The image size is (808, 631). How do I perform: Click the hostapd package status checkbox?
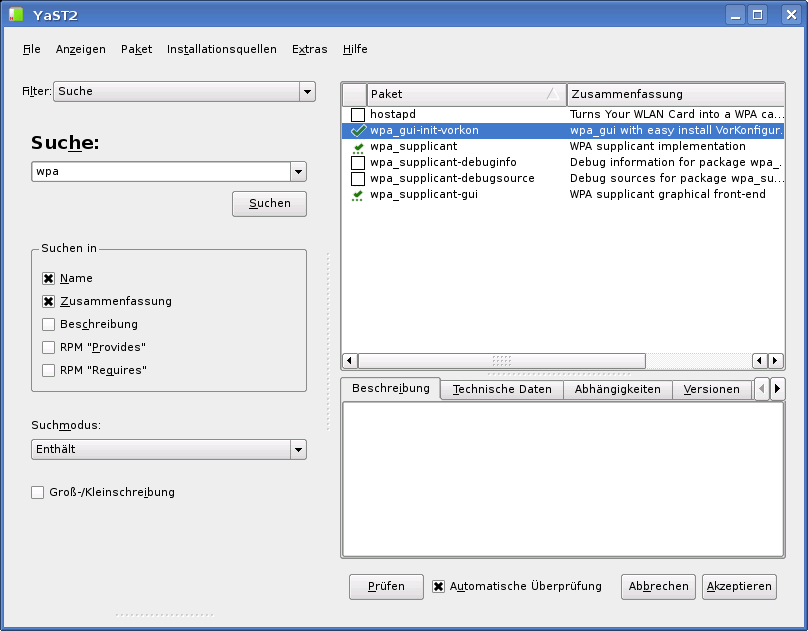click(x=358, y=114)
